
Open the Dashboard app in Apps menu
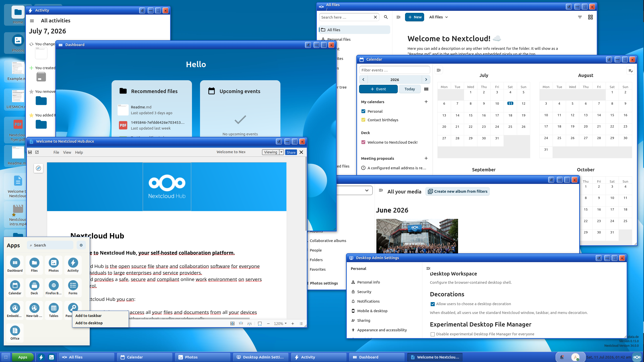tap(15, 265)
